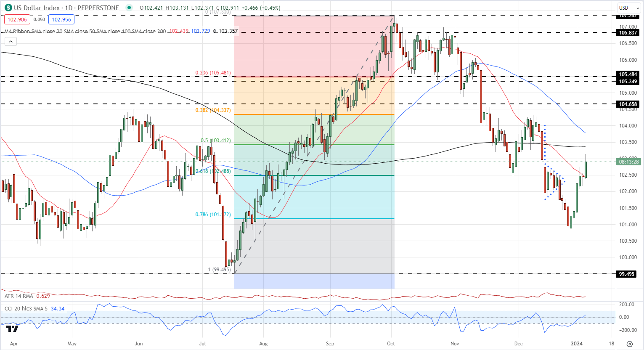
Task: Click the blue buy price 102.956 button
Action: click(x=61, y=19)
